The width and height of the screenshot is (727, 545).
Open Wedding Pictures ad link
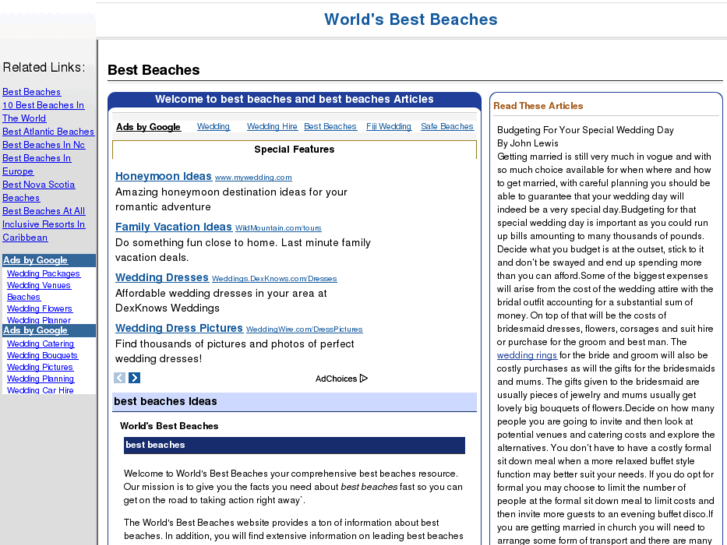[40, 367]
